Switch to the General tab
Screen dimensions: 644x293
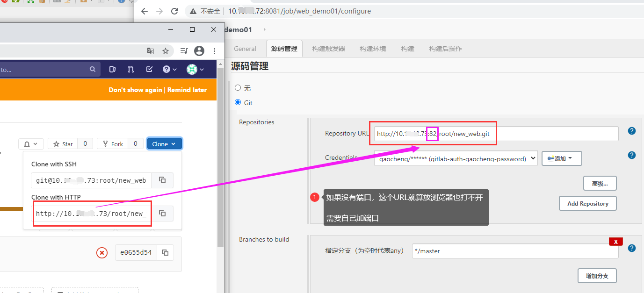245,48
